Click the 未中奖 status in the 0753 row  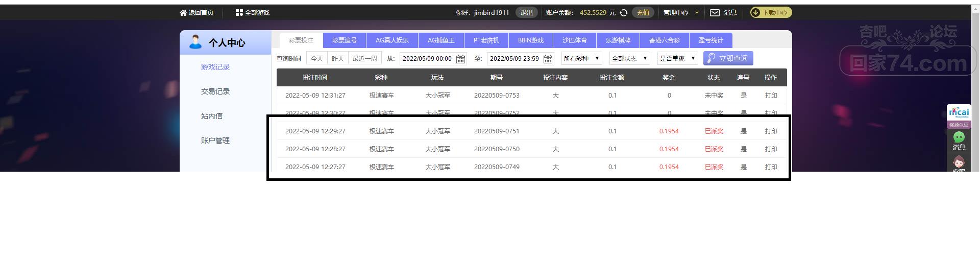(x=714, y=96)
